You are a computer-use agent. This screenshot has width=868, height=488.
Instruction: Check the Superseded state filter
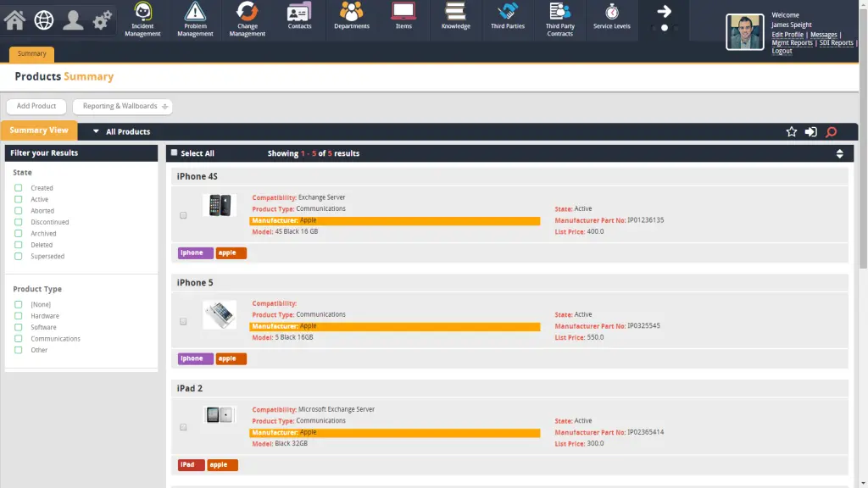pos(19,256)
